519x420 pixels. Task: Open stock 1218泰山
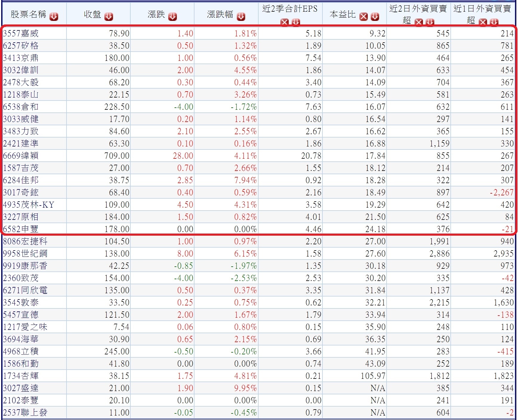tap(21, 95)
